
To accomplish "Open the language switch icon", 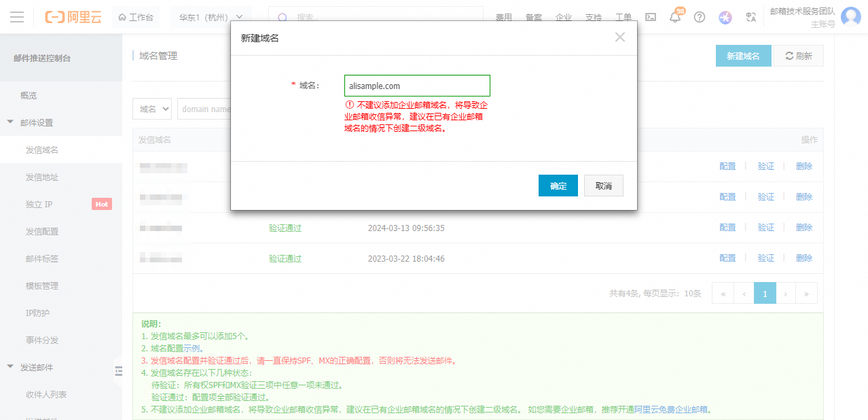I will tap(751, 17).
